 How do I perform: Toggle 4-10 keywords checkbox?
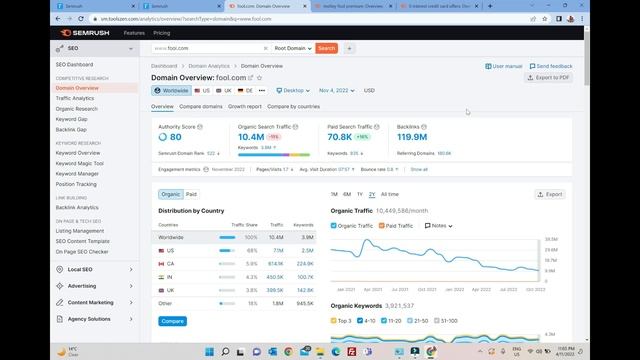360,321
